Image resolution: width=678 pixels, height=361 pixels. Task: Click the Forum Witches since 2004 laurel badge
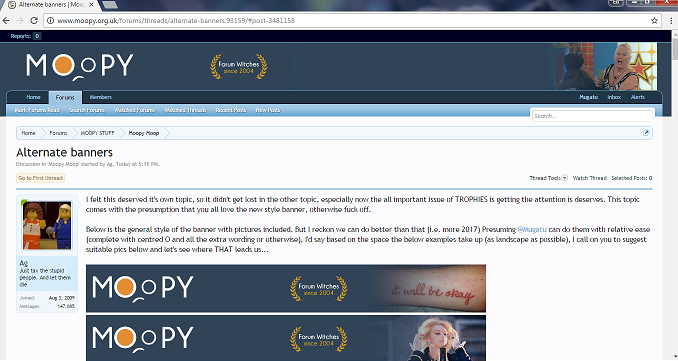tap(239, 67)
